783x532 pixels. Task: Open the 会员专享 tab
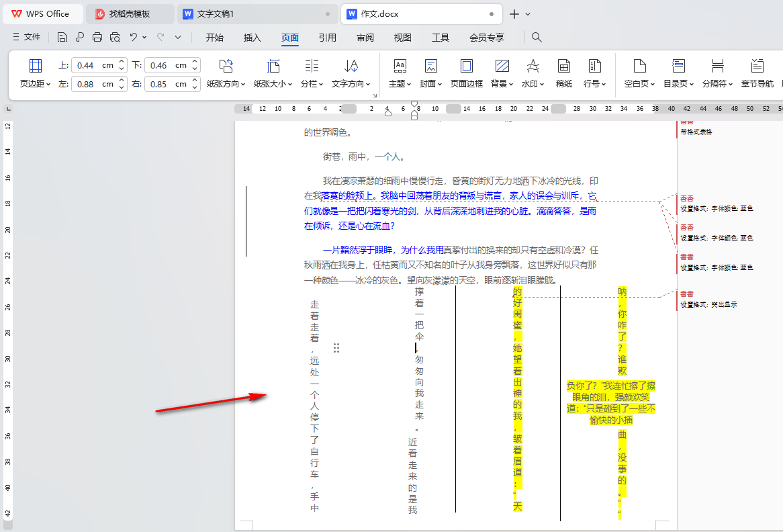tap(487, 38)
